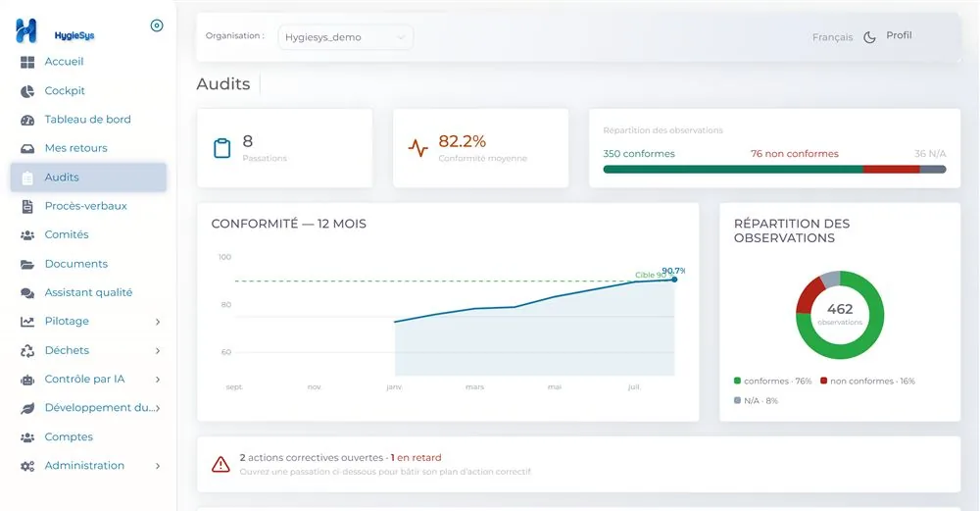The width and height of the screenshot is (980, 511).
Task: Click the Cockpit pie chart icon
Action: 27,91
